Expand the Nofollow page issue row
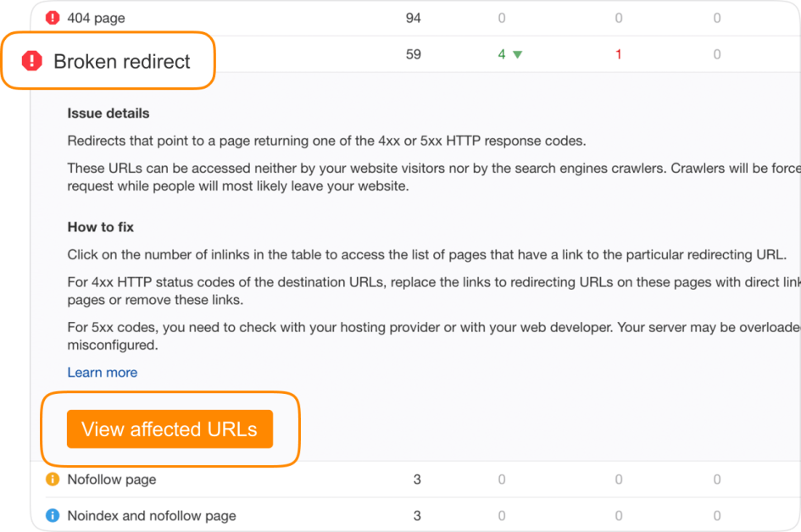 (x=111, y=479)
